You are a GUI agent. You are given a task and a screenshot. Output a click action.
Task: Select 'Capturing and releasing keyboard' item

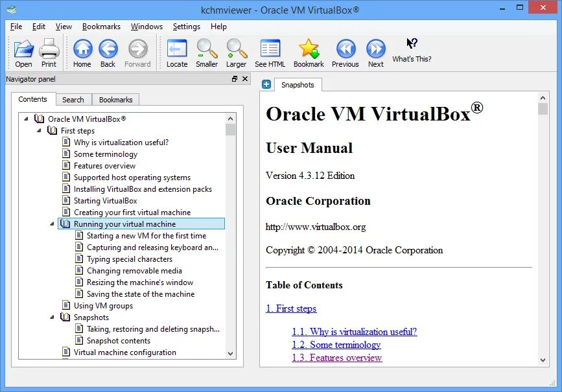pyautogui.click(x=152, y=248)
